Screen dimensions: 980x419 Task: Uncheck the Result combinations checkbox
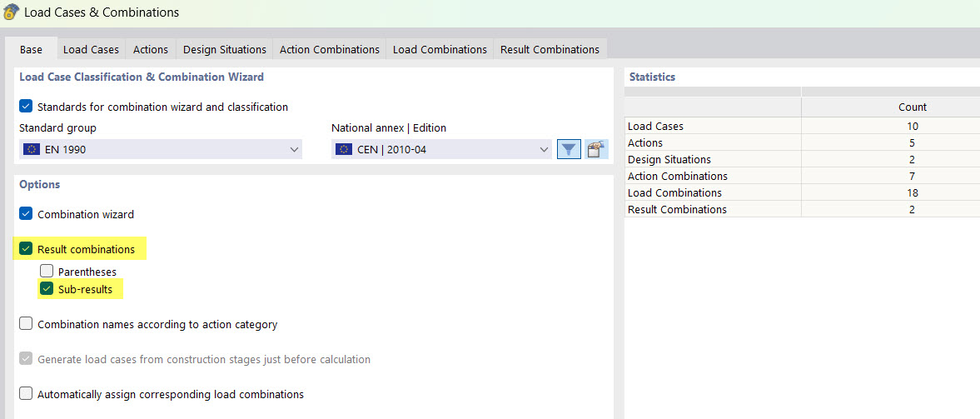(x=26, y=249)
